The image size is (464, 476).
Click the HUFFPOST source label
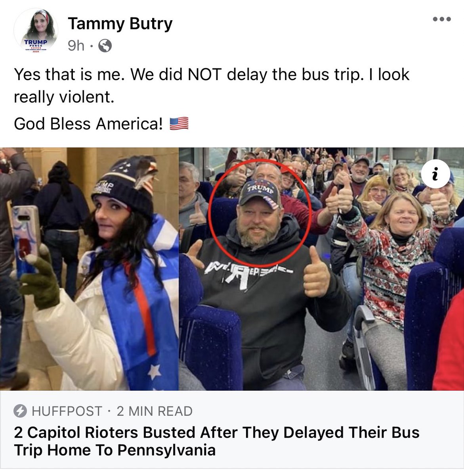[x=67, y=411]
